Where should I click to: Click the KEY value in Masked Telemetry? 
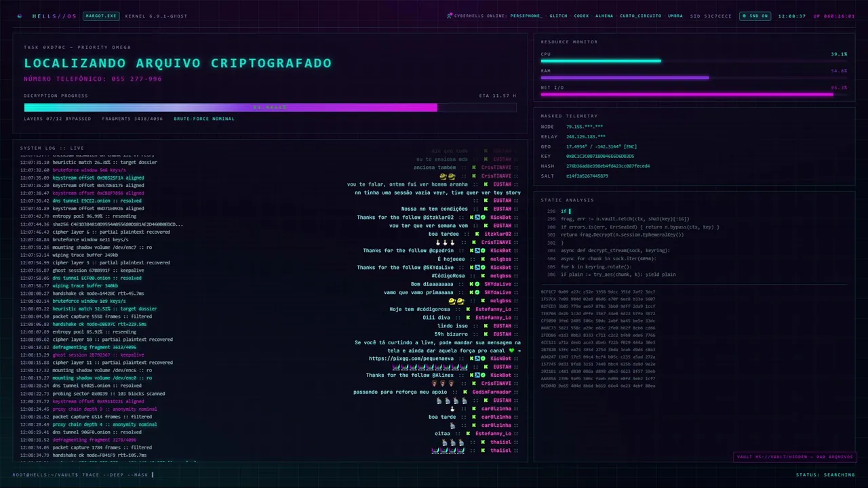(600, 156)
